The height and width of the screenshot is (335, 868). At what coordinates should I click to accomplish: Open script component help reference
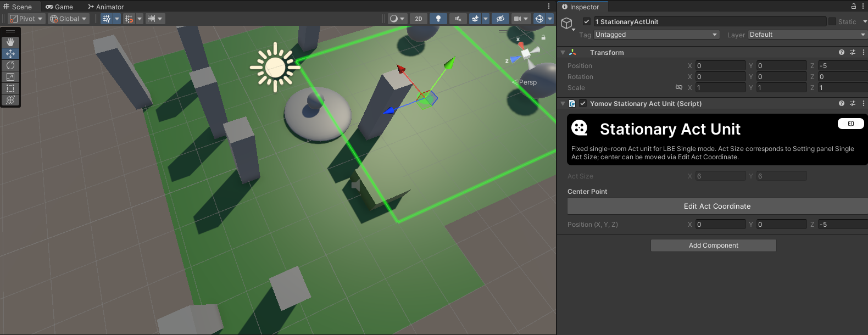tap(842, 103)
